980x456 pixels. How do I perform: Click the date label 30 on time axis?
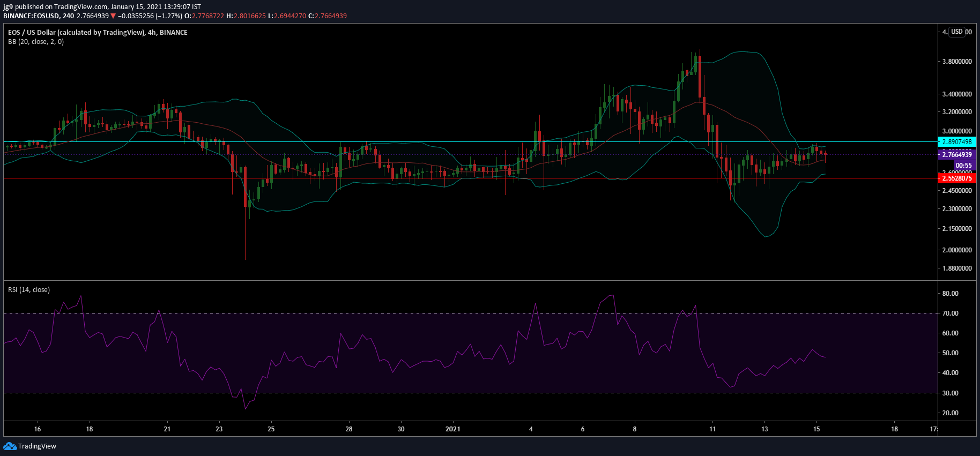401,429
